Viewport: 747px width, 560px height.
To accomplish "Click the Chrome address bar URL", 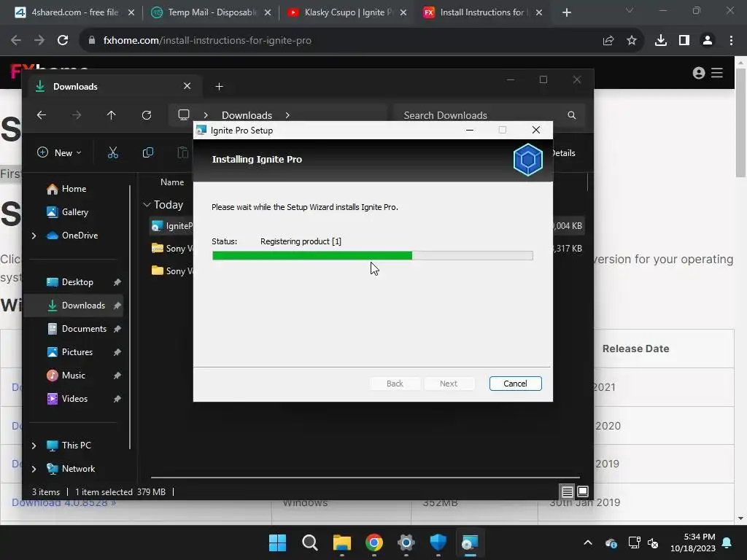I will [207, 41].
